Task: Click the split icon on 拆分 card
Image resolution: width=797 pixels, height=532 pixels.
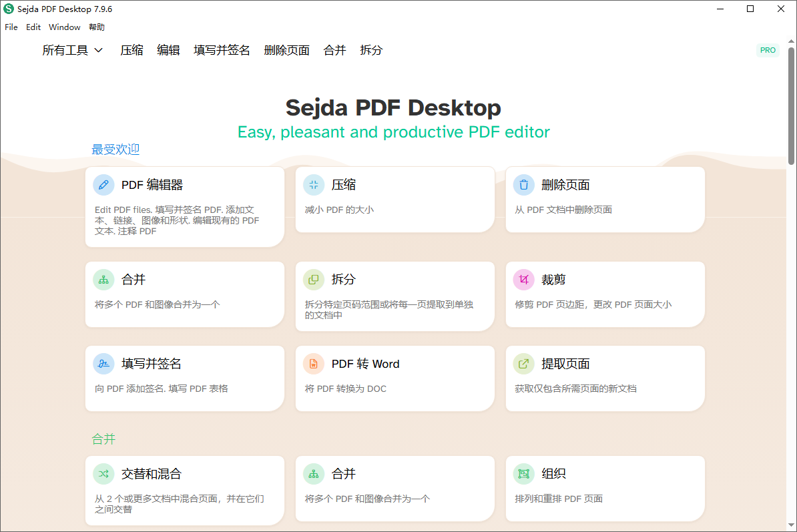Action: click(314, 280)
